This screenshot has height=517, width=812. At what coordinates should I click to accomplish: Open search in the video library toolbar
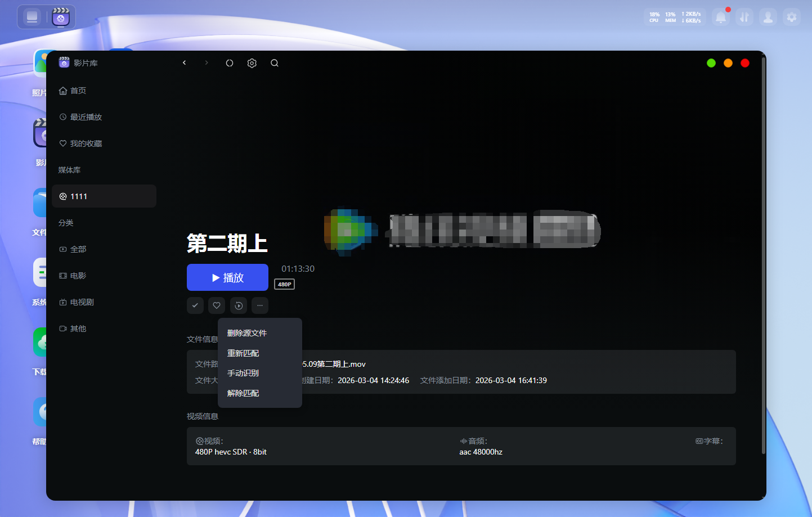coord(275,63)
